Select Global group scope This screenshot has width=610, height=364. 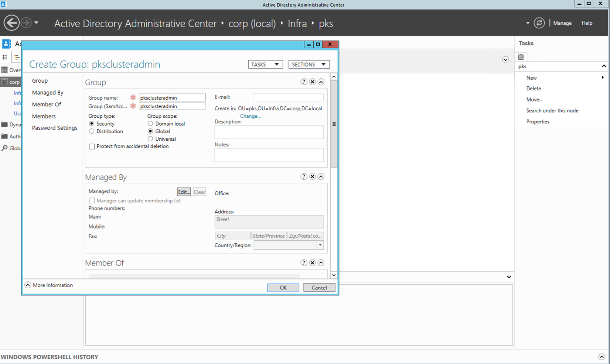pyautogui.click(x=150, y=131)
